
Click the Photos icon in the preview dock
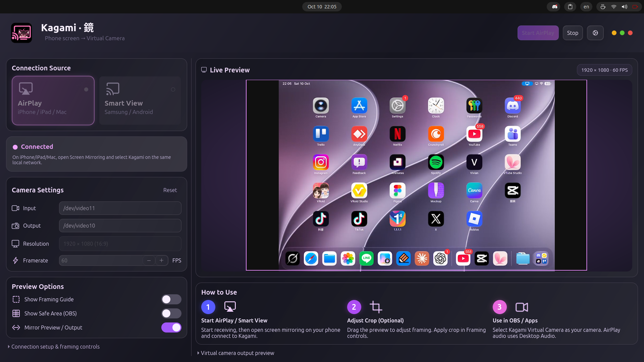pyautogui.click(x=348, y=259)
